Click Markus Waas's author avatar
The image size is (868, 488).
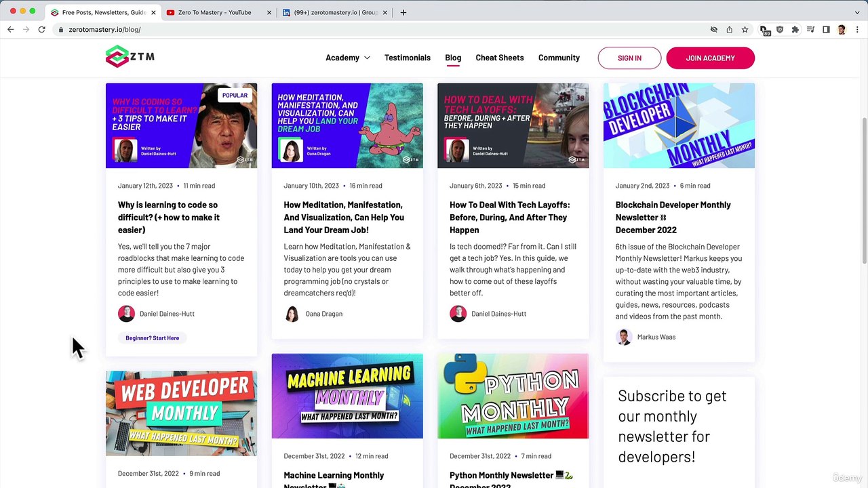(624, 337)
